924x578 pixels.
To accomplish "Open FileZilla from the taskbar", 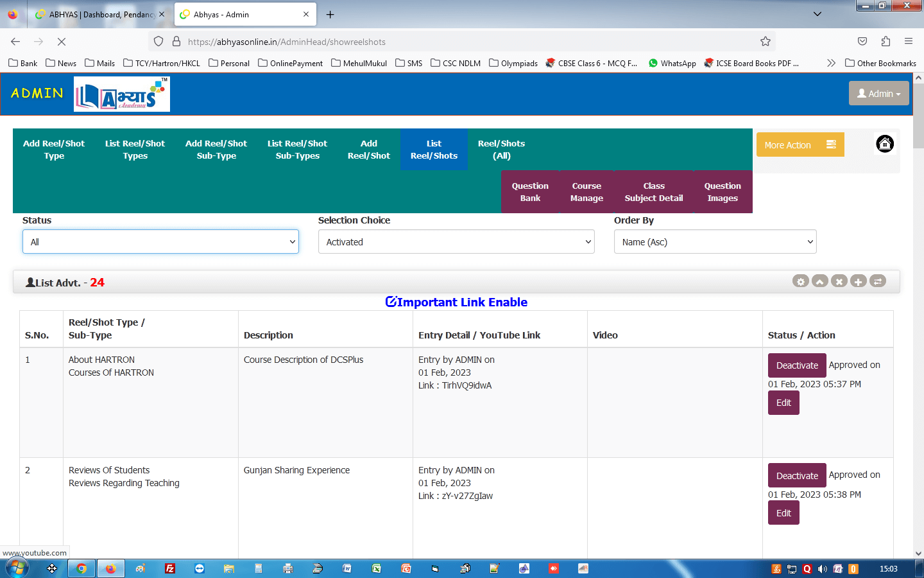I will point(170,568).
